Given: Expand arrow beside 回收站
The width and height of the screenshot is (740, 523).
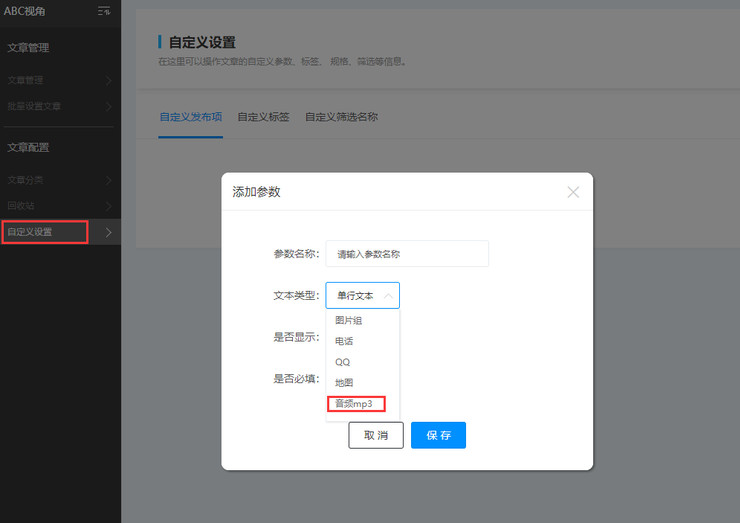Looking at the screenshot, I should tap(109, 206).
